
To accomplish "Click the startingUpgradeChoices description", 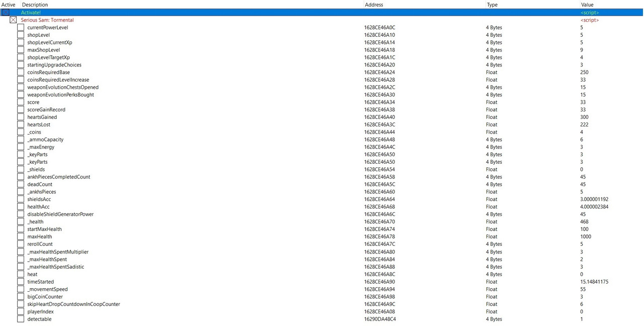I will (x=54, y=65).
